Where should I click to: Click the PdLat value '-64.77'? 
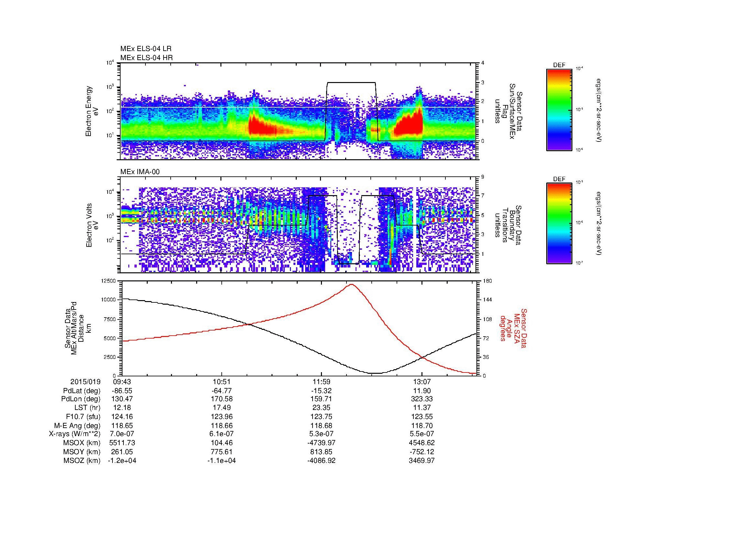[x=222, y=391]
